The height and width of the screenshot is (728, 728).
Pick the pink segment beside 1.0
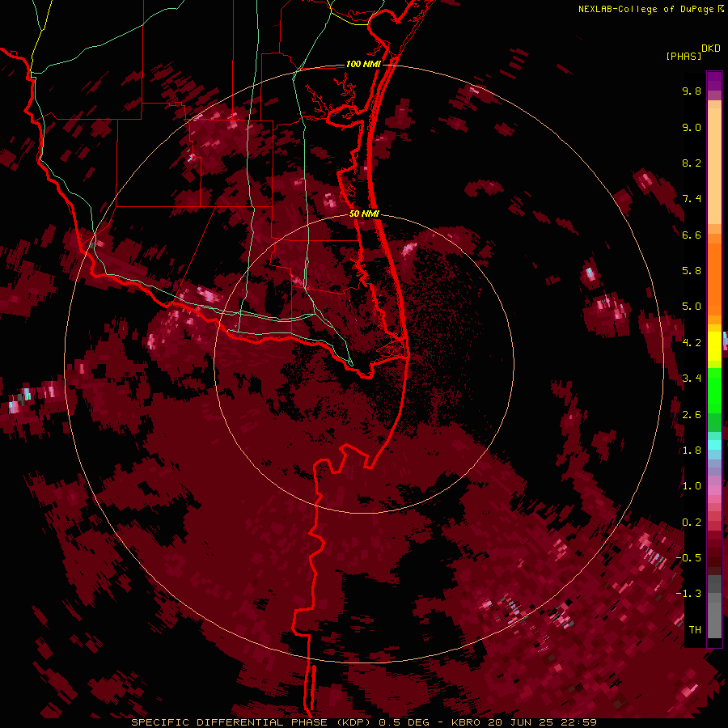pos(714,490)
